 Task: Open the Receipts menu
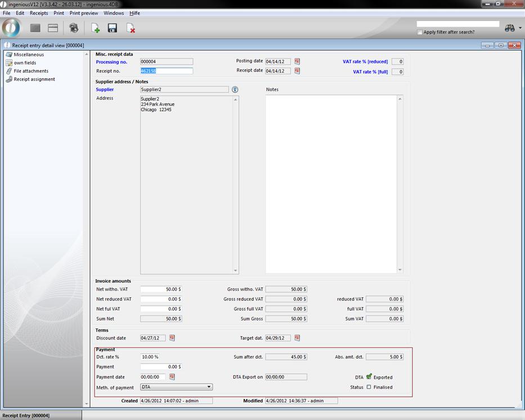[x=39, y=13]
